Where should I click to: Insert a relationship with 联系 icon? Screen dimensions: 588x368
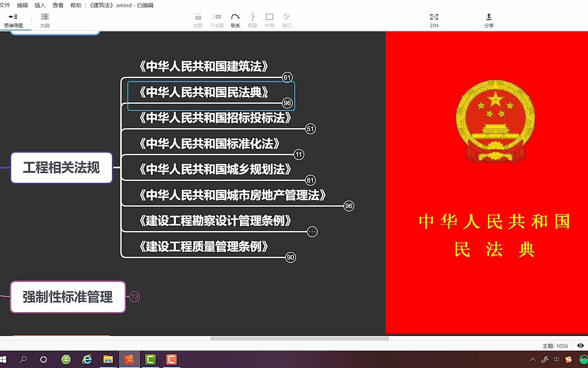235,21
